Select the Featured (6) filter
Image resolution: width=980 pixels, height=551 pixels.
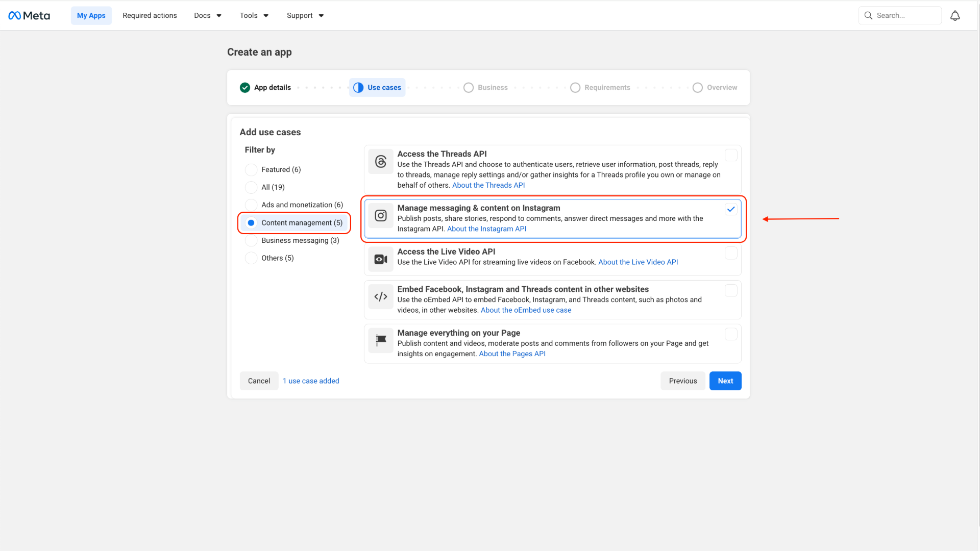pyautogui.click(x=251, y=169)
